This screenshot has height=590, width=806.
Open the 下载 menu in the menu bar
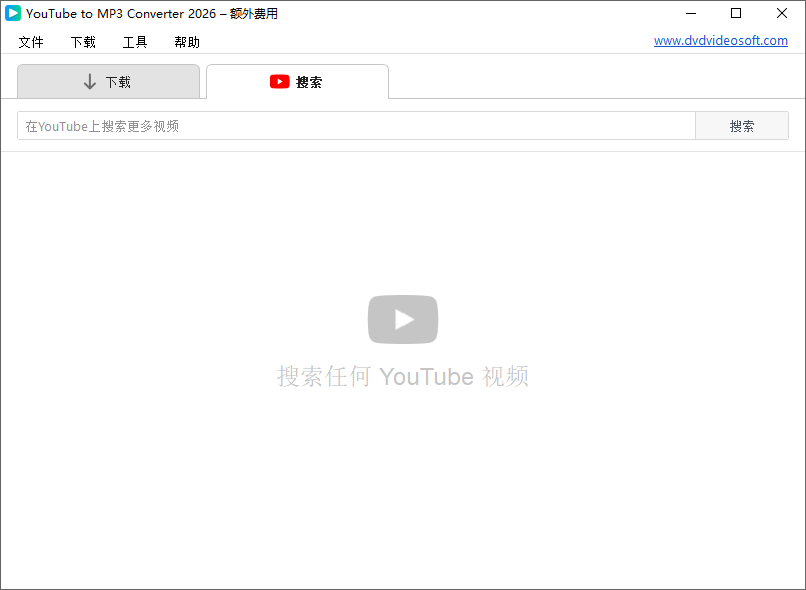[x=83, y=42]
